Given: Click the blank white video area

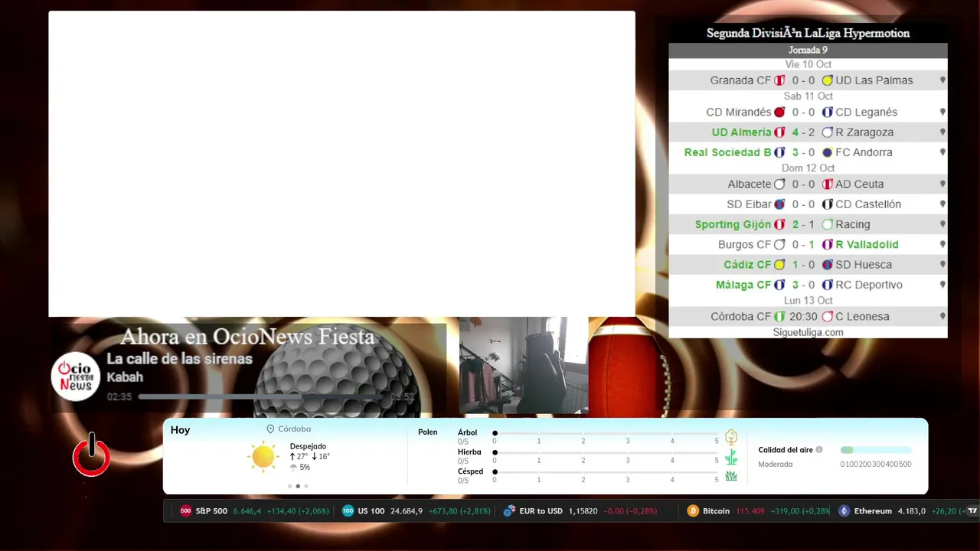Looking at the screenshot, I should 341,164.
